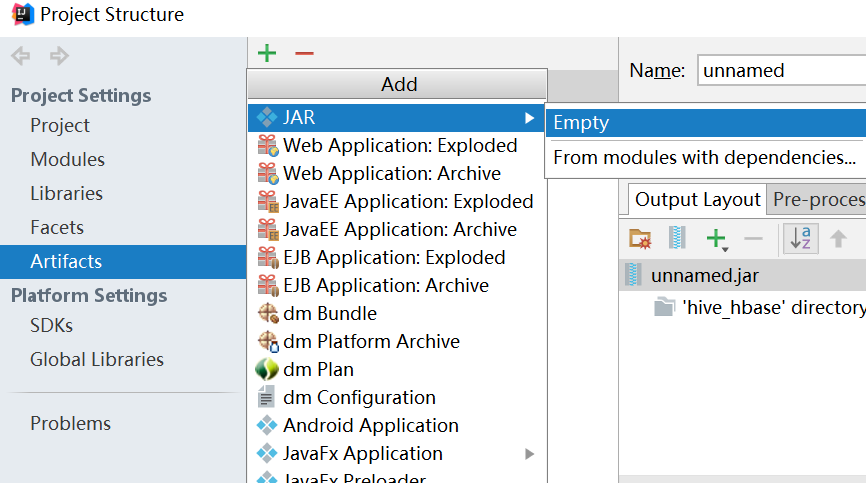Click the Create Archive icon in Output Layout
Screen dimensions: 866x483
(x=677, y=238)
